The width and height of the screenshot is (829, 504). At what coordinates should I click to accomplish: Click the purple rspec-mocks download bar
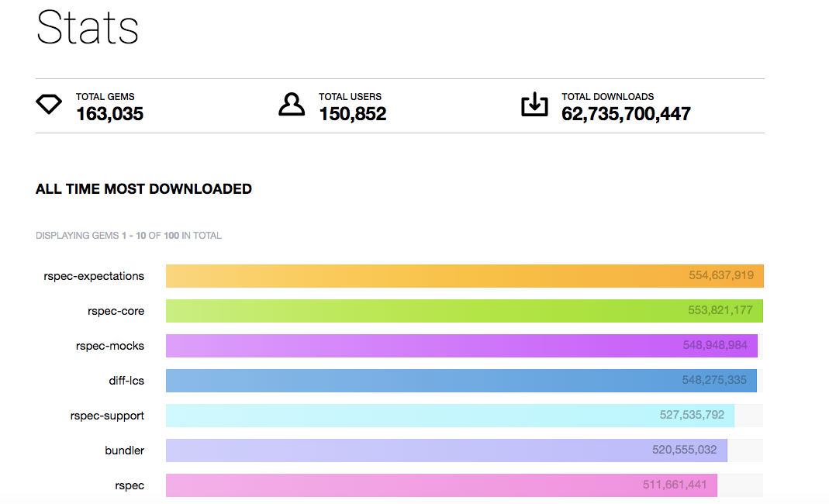pyautogui.click(x=461, y=346)
